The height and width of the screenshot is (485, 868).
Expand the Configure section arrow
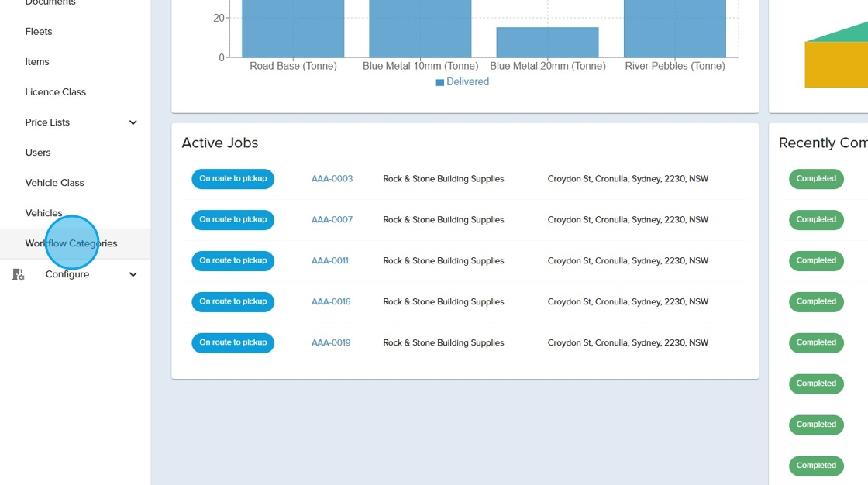[x=133, y=274]
